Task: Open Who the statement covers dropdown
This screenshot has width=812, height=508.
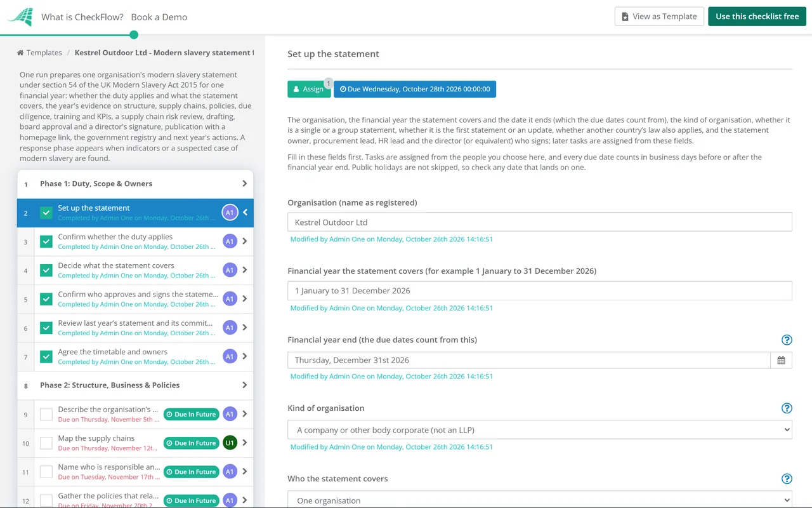Action: click(x=540, y=499)
